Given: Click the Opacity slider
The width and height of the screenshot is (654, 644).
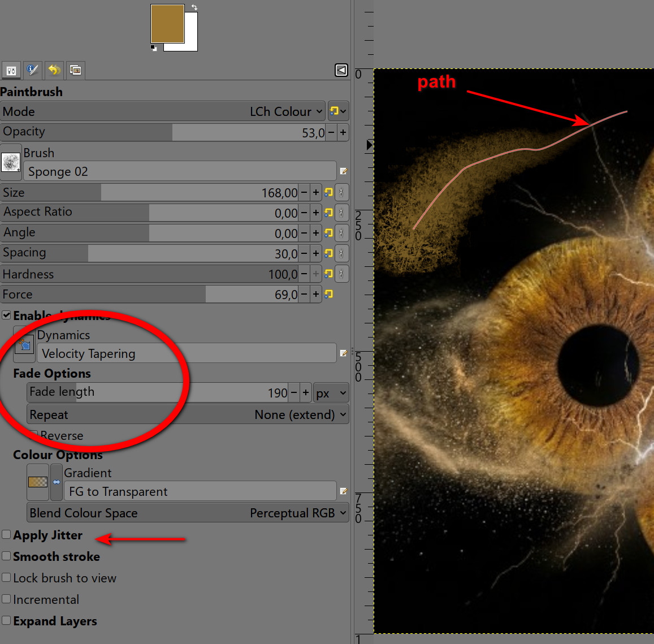Looking at the screenshot, I should pyautogui.click(x=164, y=132).
